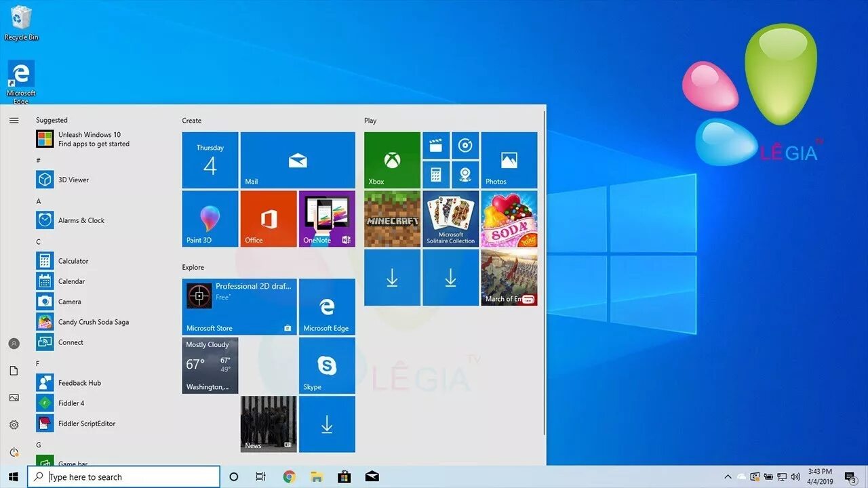
Task: Open Microsoft Solitaire Collection tile
Action: click(451, 218)
